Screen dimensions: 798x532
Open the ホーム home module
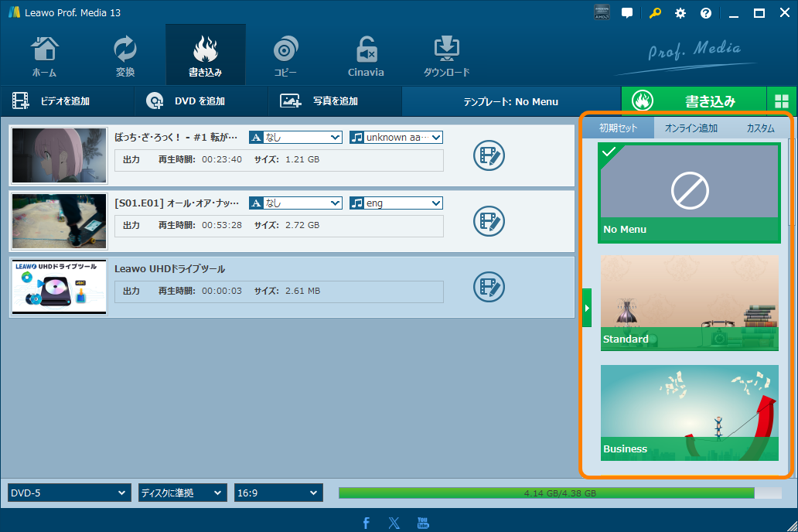(44, 56)
